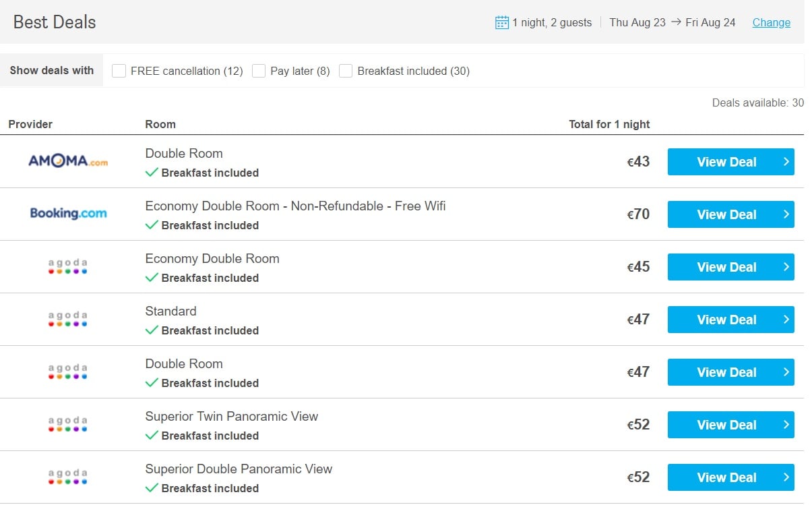Click the calendar icon beside 1 night, 2 guests
Viewport: 812px width, 505px height.
click(x=501, y=22)
